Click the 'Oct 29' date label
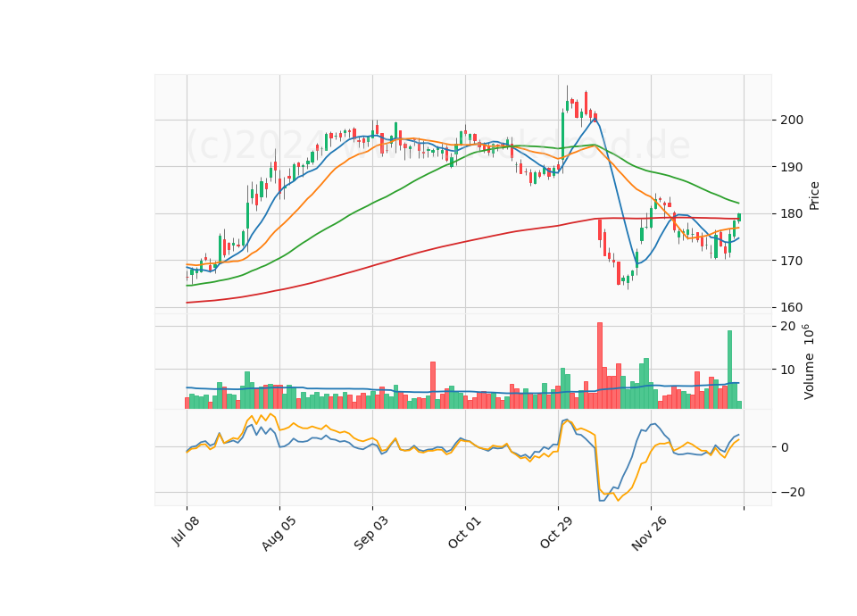This screenshot has width=857, height=616. click(557, 532)
